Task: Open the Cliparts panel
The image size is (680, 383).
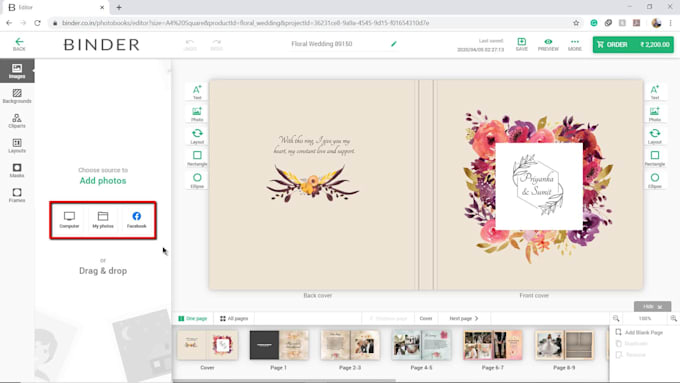Action: click(x=17, y=121)
